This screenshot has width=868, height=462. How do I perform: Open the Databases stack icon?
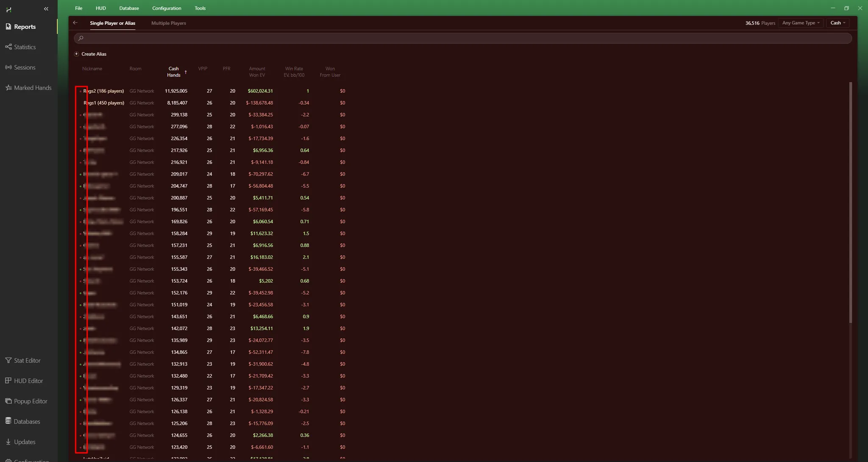[x=8, y=421]
